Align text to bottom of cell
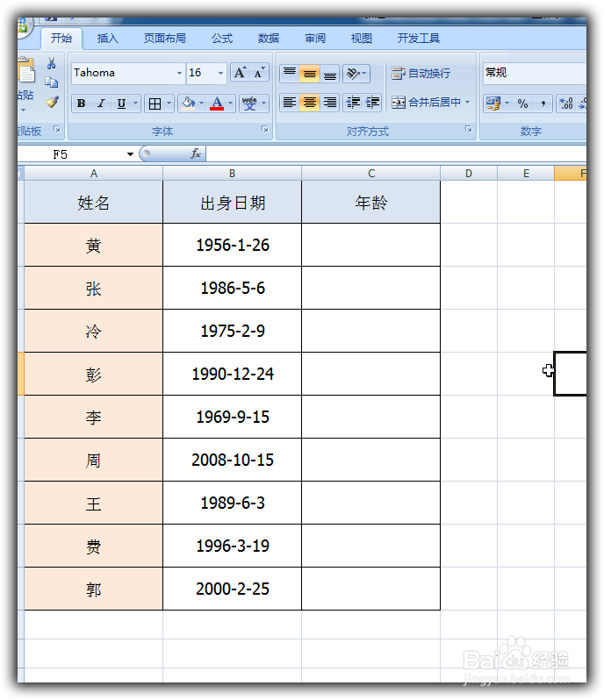This screenshot has height=700, width=604. click(x=330, y=73)
